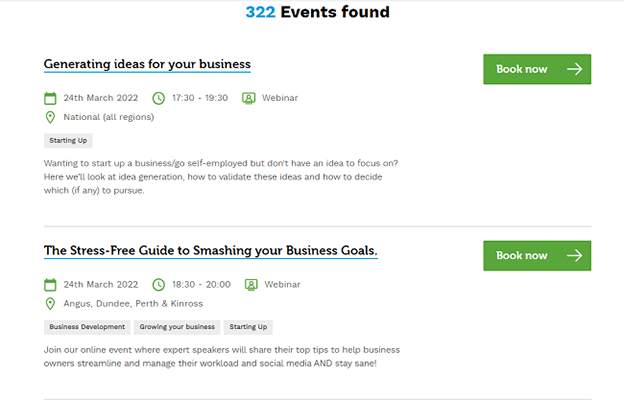Image resolution: width=624 pixels, height=400 pixels.
Task: Click calendar icon beside second event's date
Action: [x=50, y=284]
